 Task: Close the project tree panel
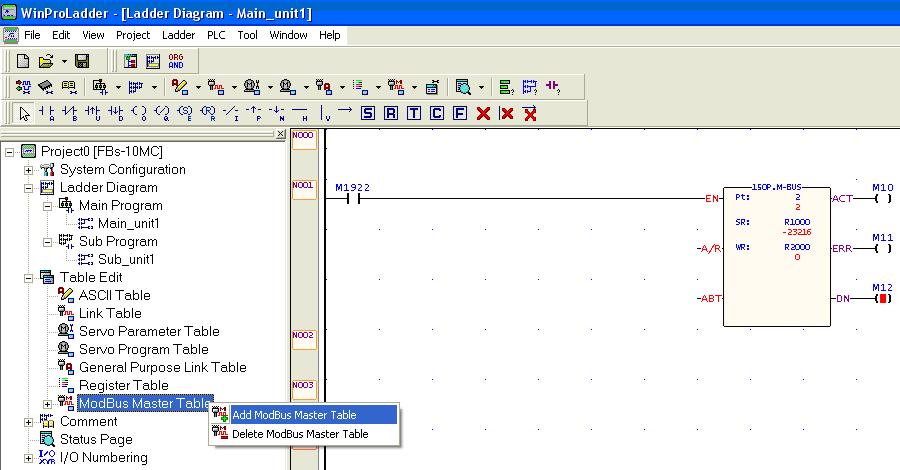[x=280, y=134]
